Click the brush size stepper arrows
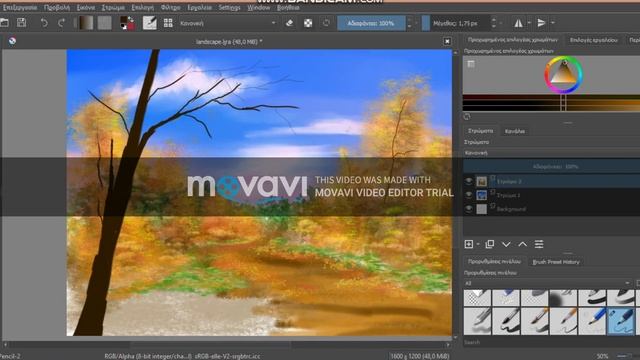 pos(493,23)
